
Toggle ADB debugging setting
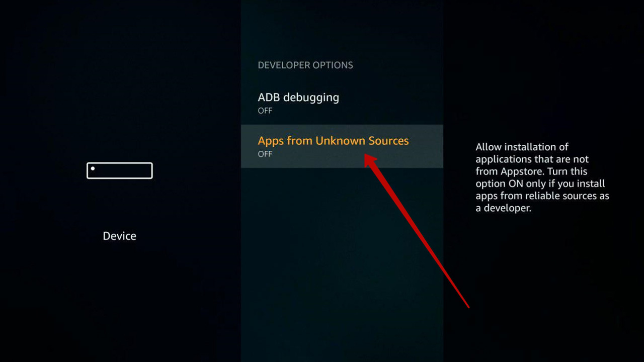click(342, 103)
